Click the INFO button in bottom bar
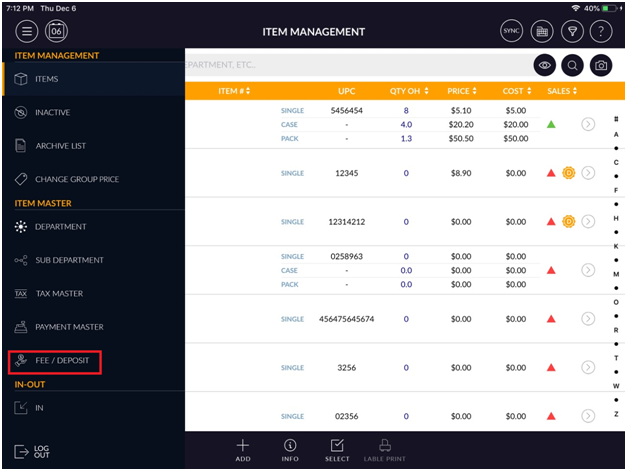Image resolution: width=627 pixels, height=471 pixels. pyautogui.click(x=290, y=449)
